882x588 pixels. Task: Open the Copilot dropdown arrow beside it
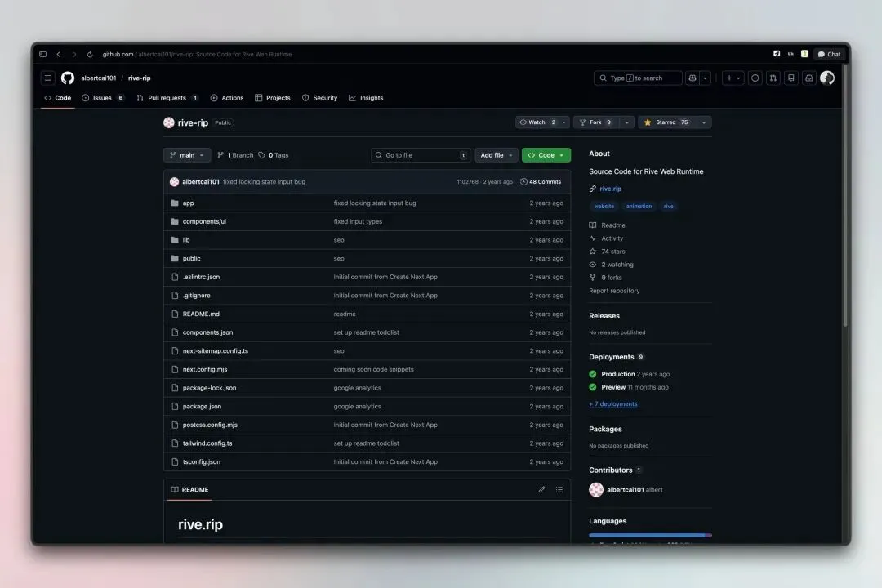pyautogui.click(x=705, y=78)
